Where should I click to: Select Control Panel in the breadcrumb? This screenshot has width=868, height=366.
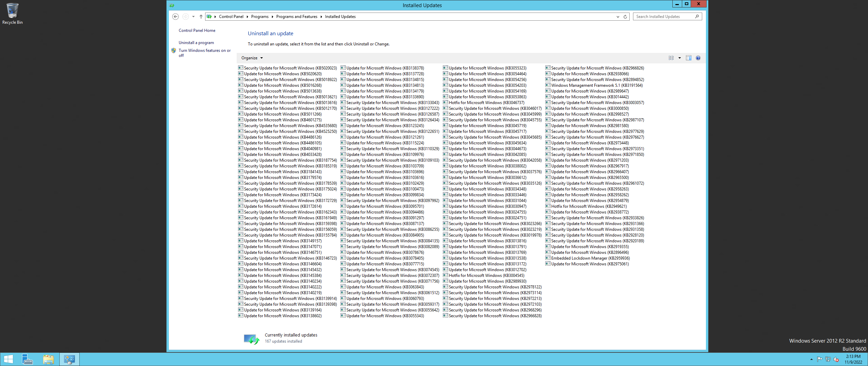(x=231, y=17)
